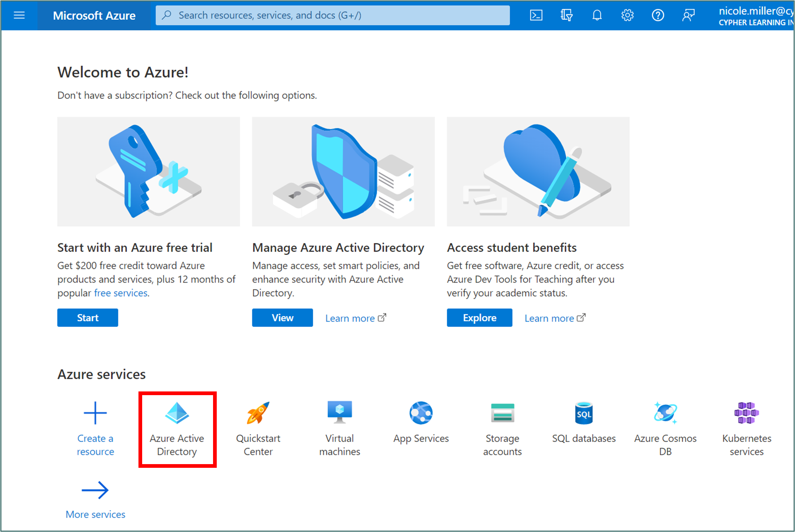795x532 pixels.
Task: Click Create a resource plus icon
Action: (x=95, y=413)
